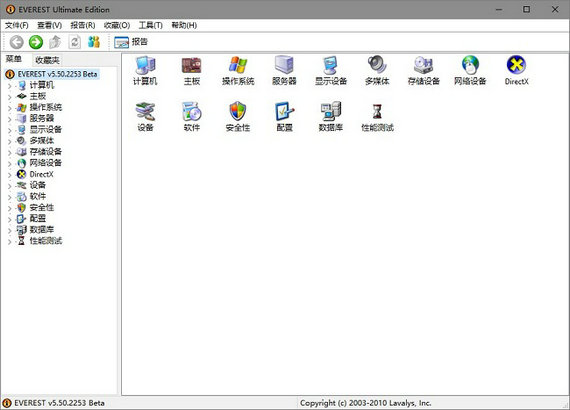This screenshot has height=410, width=570.
Task: Switch to the 收藏夹 tab
Action: (x=47, y=60)
